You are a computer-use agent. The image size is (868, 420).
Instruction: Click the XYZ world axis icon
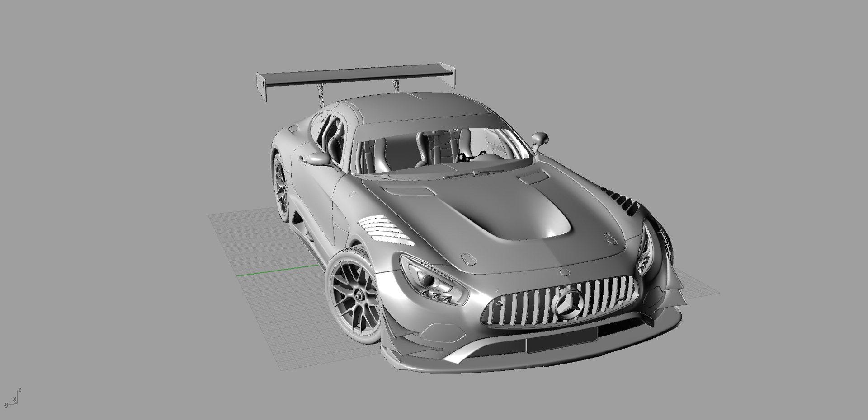[x=12, y=398]
